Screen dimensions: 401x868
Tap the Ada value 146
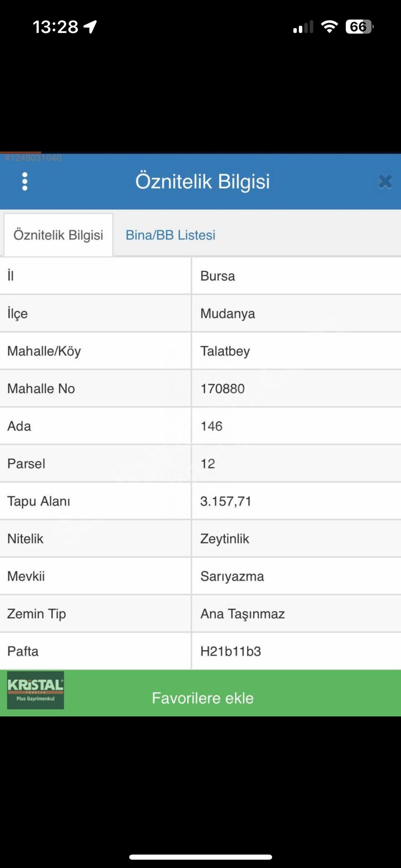coord(212,426)
